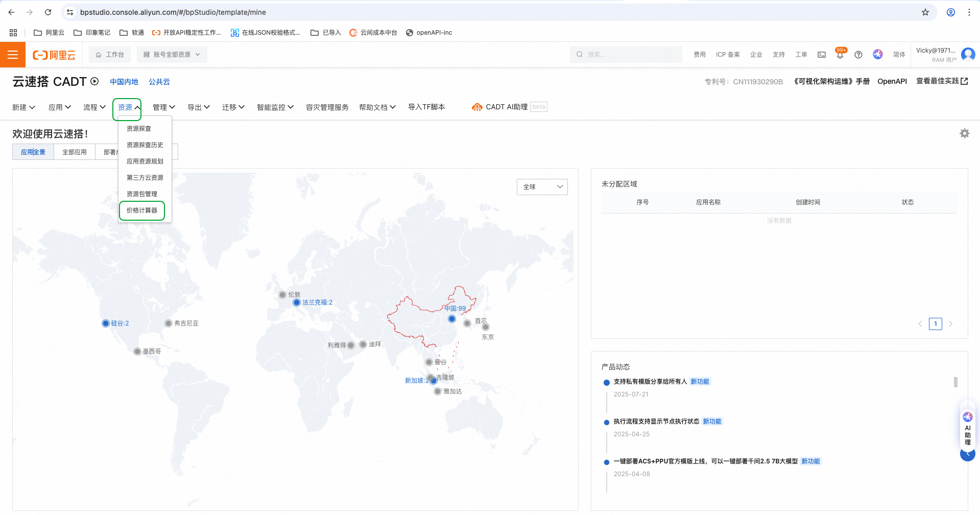This screenshot has height=515, width=980.
Task: Expand the 智能监控 menu
Action: pos(275,107)
